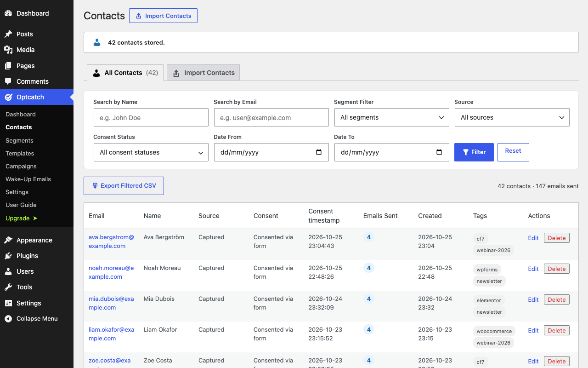Click the Search by Name field
The image size is (588, 368).
[151, 117]
